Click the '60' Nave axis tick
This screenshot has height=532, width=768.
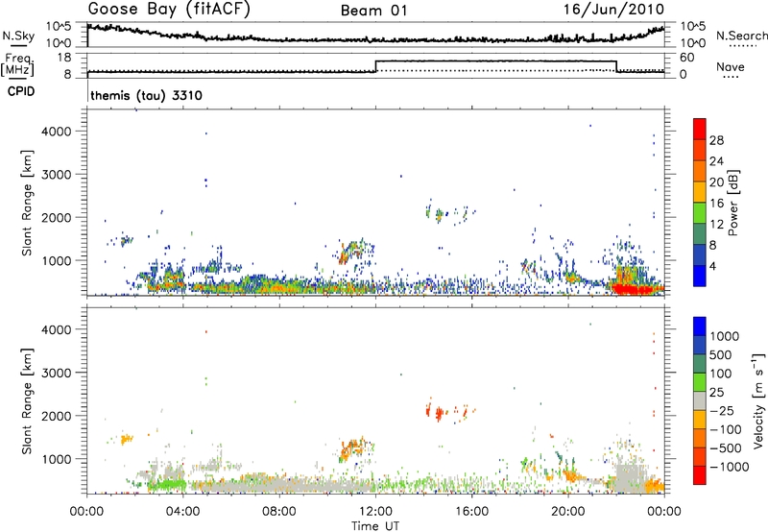tap(687, 58)
